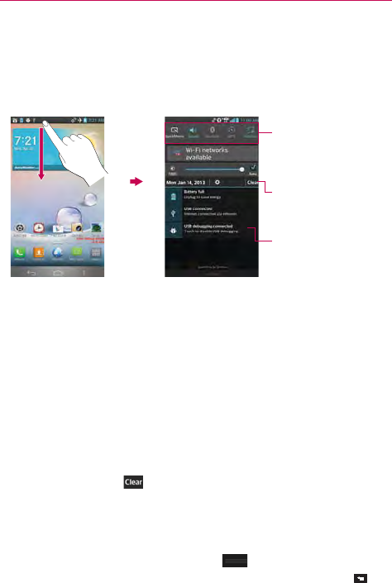Open the Gallery tree app icon
The image size is (392, 583).
tap(96, 228)
